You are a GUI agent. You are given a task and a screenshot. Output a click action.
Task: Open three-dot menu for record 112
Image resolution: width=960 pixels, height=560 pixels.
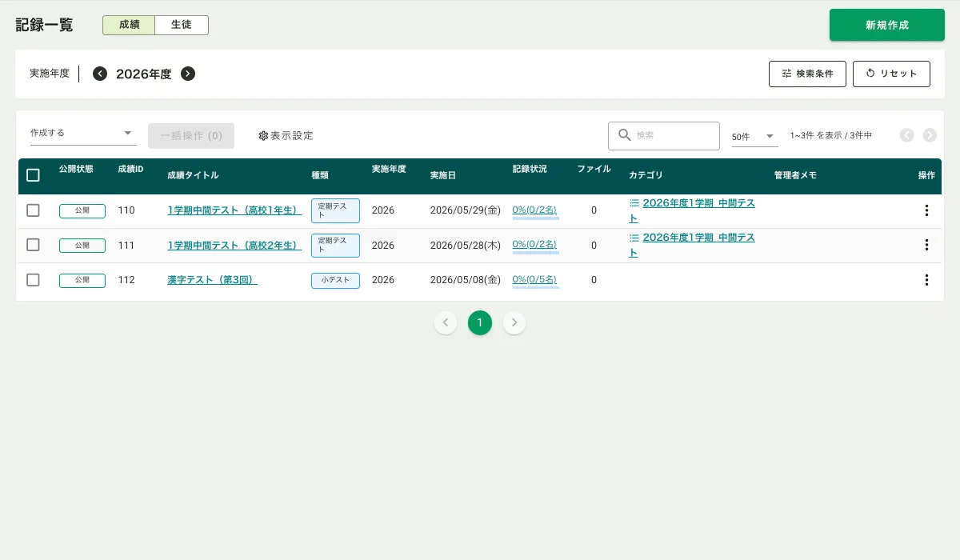point(926,280)
